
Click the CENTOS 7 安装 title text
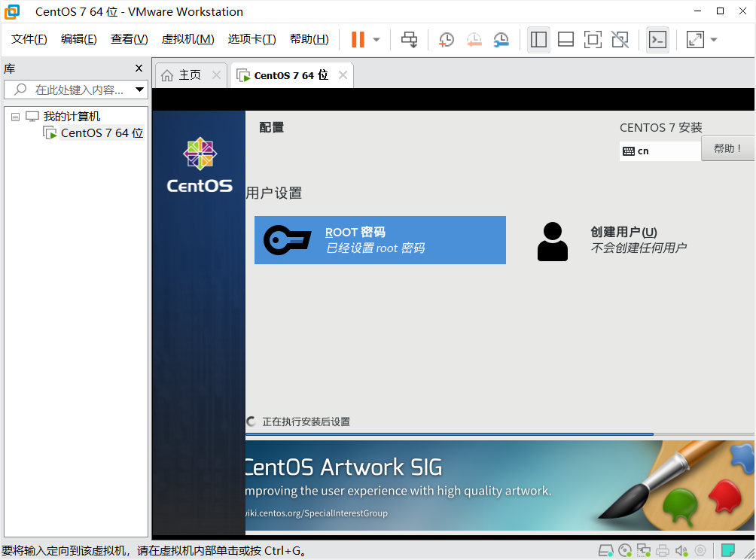coord(661,128)
